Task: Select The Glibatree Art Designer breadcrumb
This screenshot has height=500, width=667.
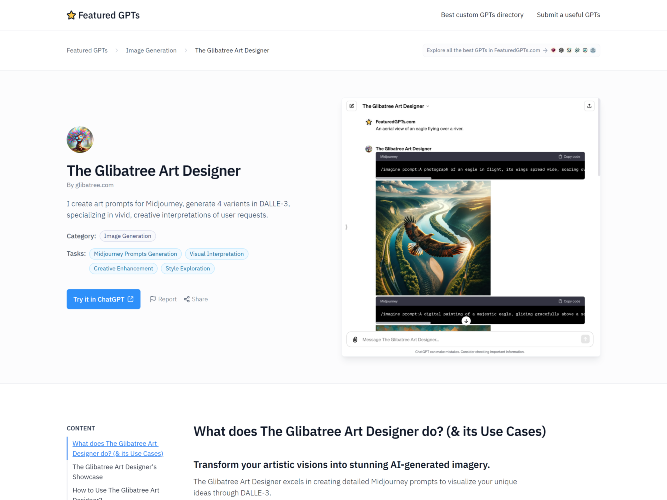Action: [x=232, y=51]
